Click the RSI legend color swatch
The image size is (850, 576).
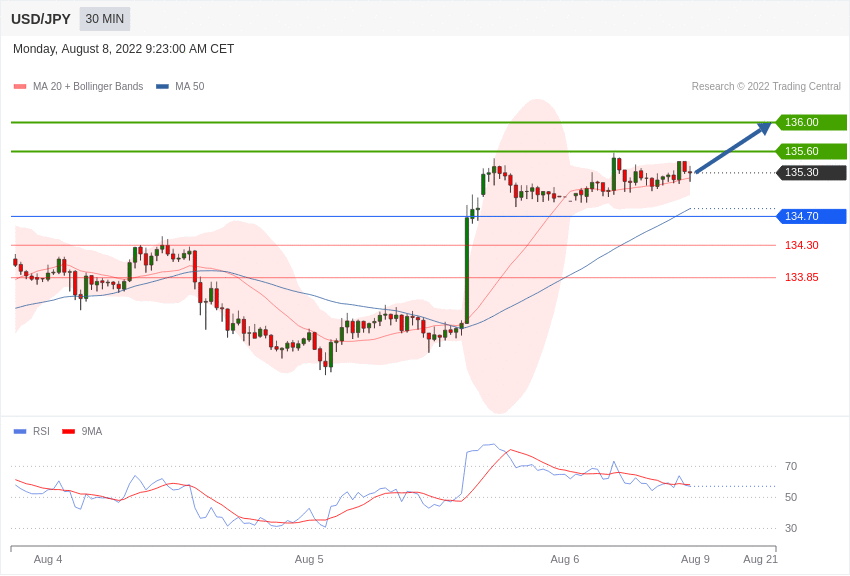click(x=20, y=432)
